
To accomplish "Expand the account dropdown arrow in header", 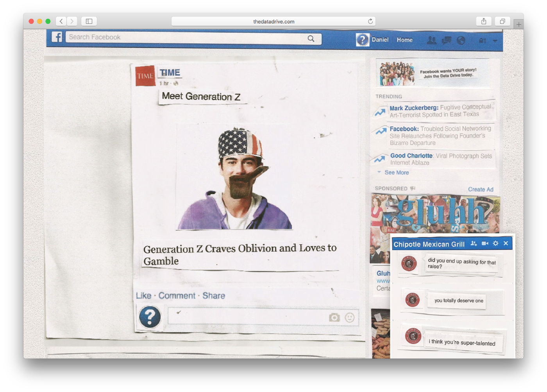I will pos(495,41).
